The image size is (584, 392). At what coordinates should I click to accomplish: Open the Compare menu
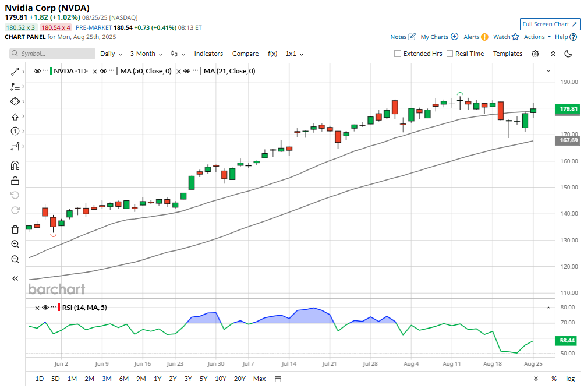tap(246, 54)
